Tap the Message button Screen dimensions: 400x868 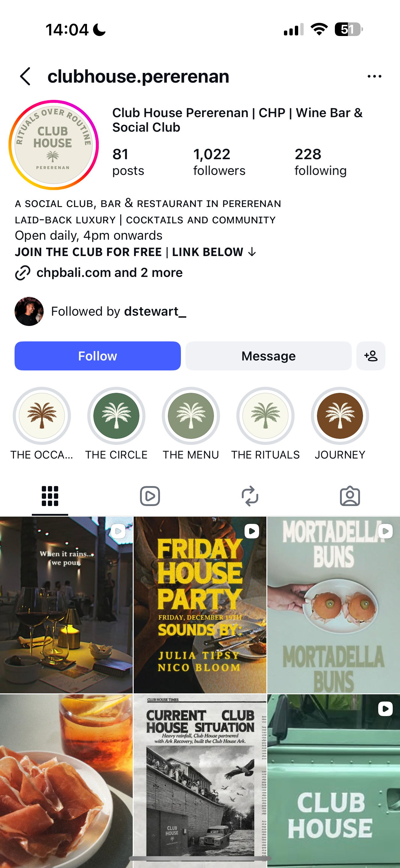coord(268,356)
